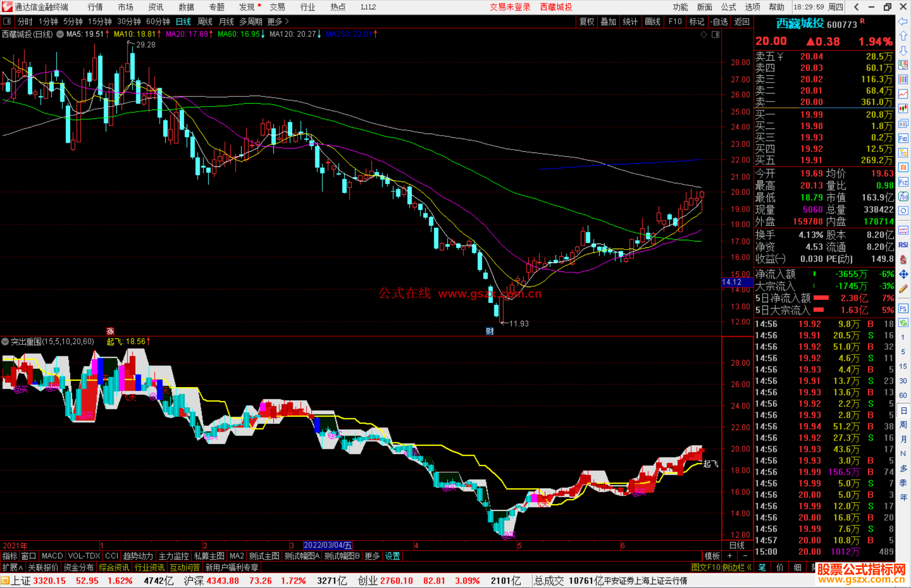Toggle the round button beside 西藏城投(日线)

tap(60, 34)
